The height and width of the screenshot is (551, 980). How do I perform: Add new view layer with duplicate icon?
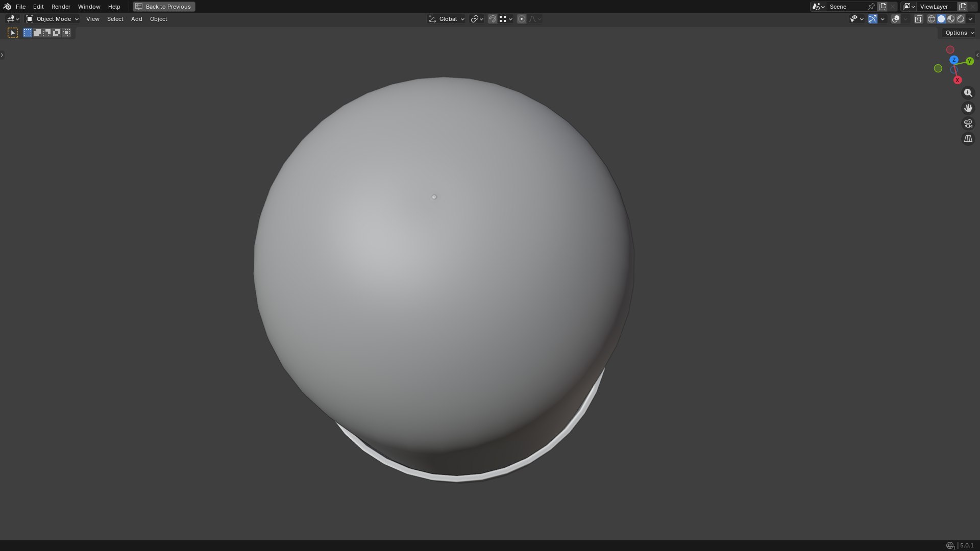pos(963,7)
